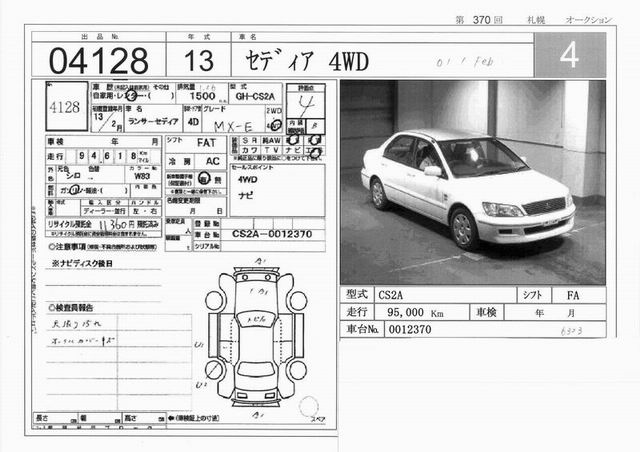Click the chassis number CS2A-0012370
The height and width of the screenshot is (452, 640).
coord(272,234)
